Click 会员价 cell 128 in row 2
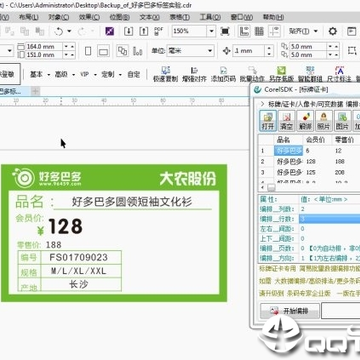Viewport: 360px width, 360px height. [x=318, y=162]
